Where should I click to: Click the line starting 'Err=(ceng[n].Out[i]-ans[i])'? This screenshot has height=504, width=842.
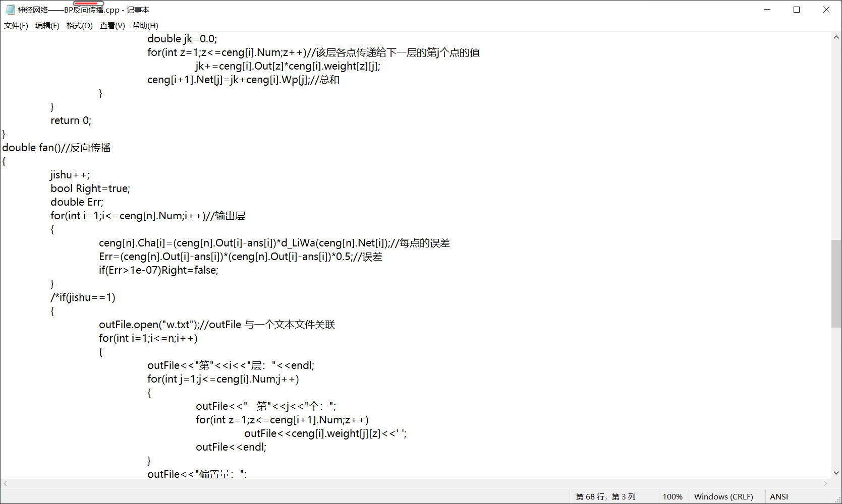[x=241, y=257]
